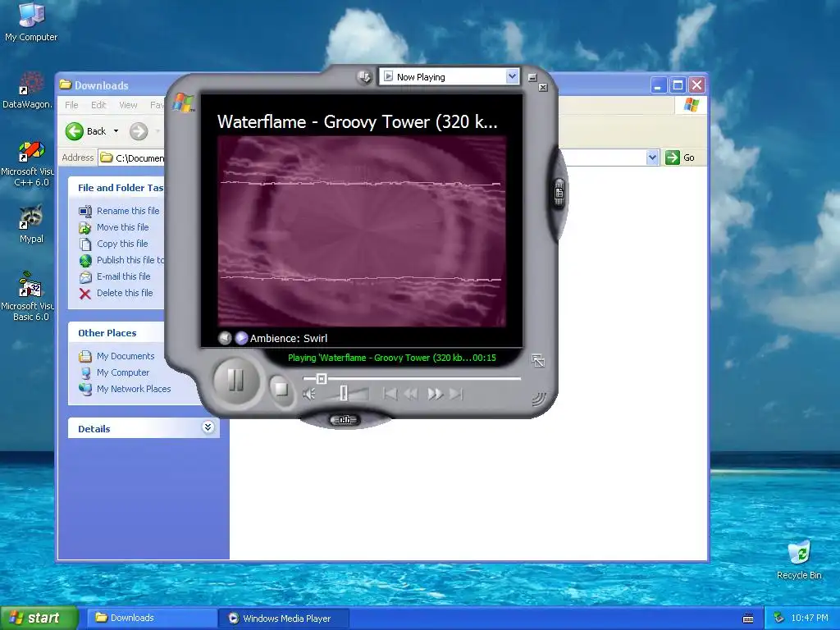Open the Now Playing dropdown

[x=512, y=76]
